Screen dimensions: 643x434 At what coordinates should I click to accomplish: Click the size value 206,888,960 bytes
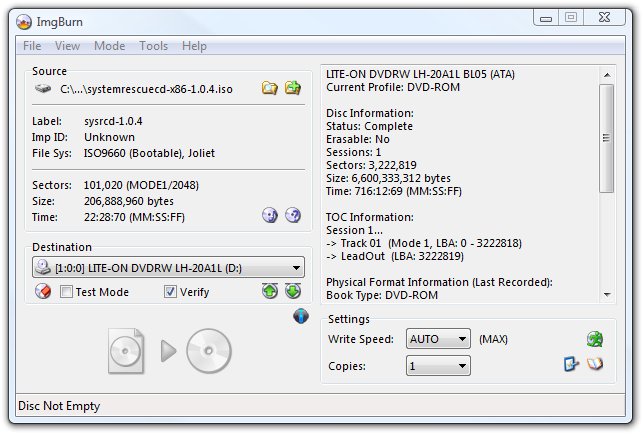tap(129, 201)
